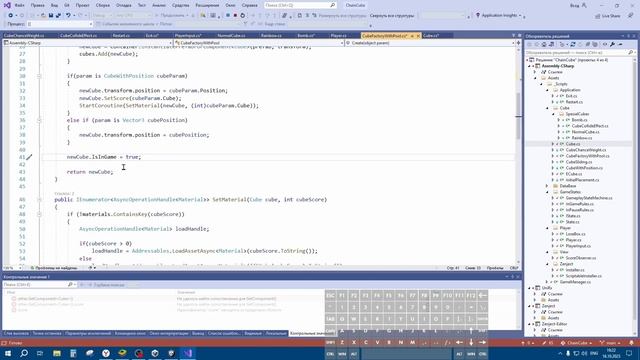Open the Правка menu
Screen dimensions: 640x360
pos(38,5)
